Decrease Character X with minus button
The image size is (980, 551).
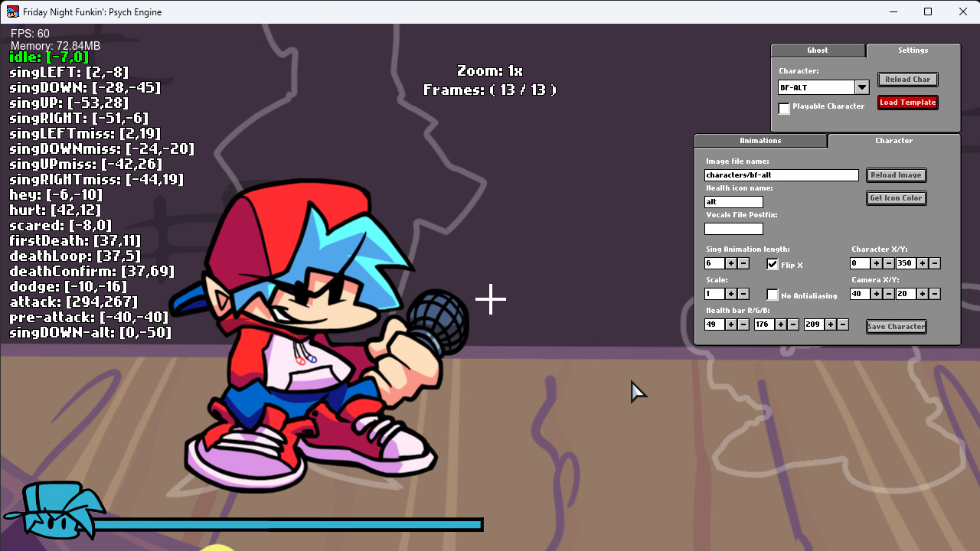(889, 263)
